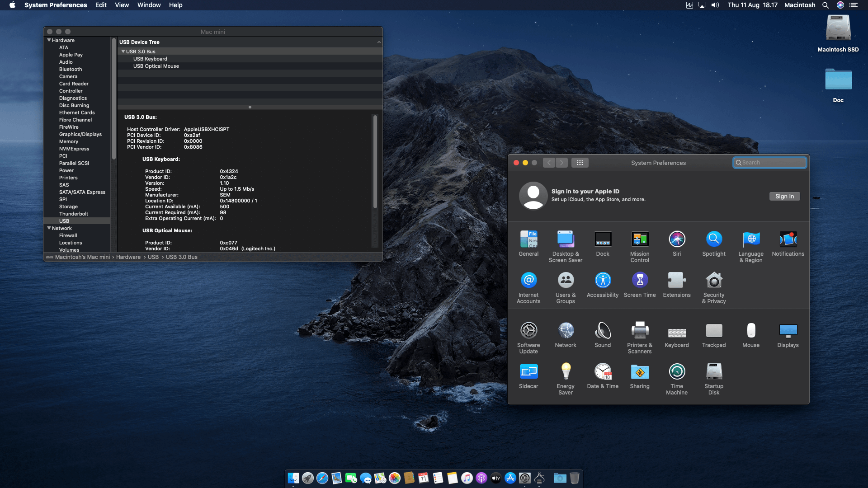This screenshot has height=488, width=868.
Task: Open Mission Control preferences
Action: coord(640,240)
